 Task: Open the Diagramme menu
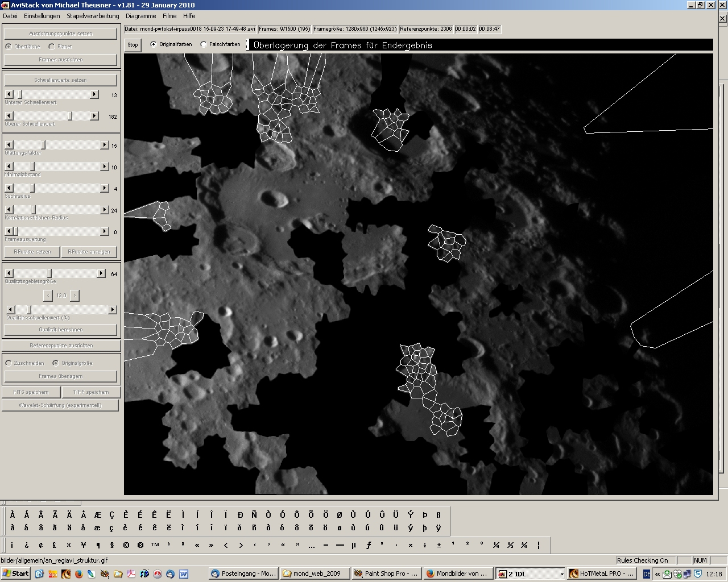[140, 16]
